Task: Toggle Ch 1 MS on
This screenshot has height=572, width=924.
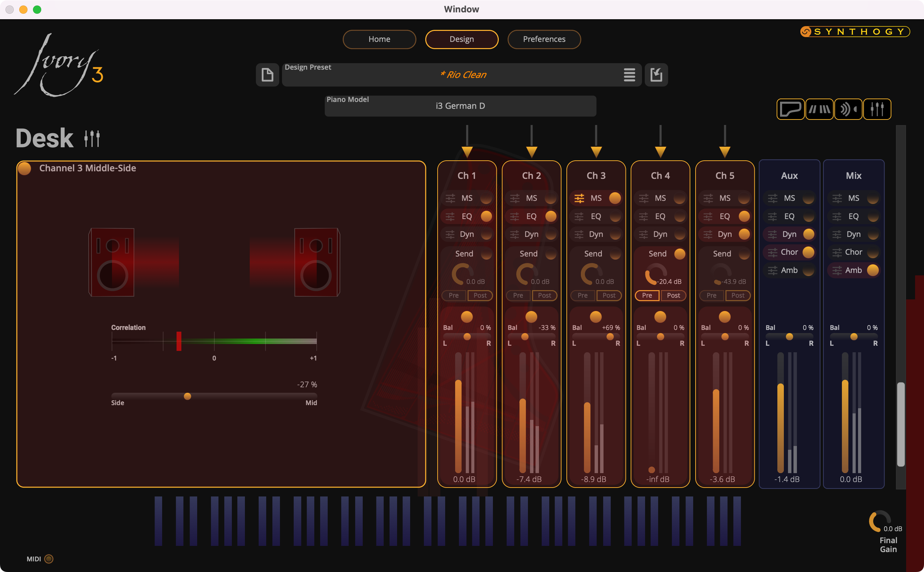Action: point(486,198)
